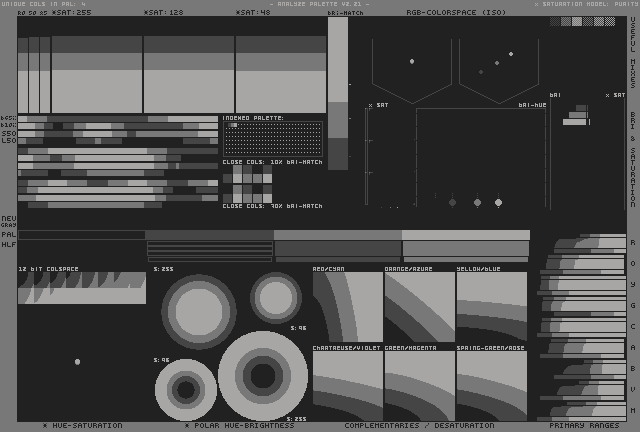Click the 'Red/Cyan' complementary panel

pyautogui.click(x=348, y=307)
